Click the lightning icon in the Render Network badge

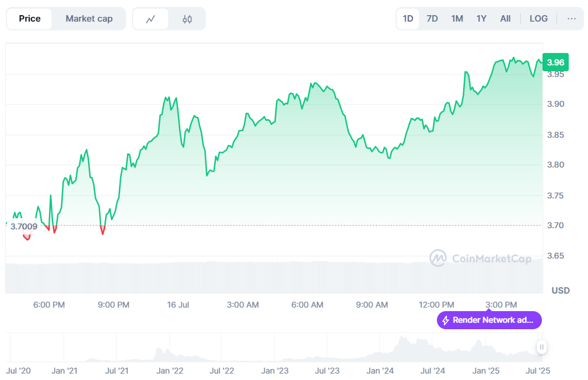[446, 320]
